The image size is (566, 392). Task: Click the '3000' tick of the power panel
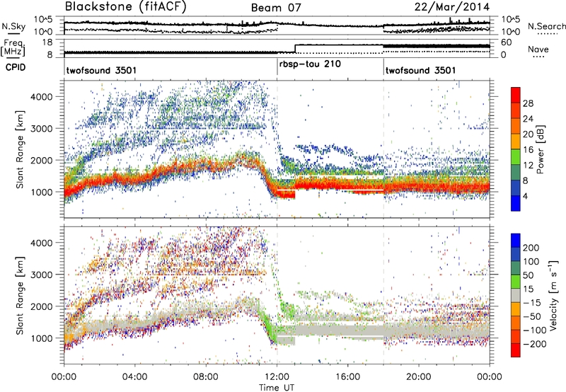(41, 129)
